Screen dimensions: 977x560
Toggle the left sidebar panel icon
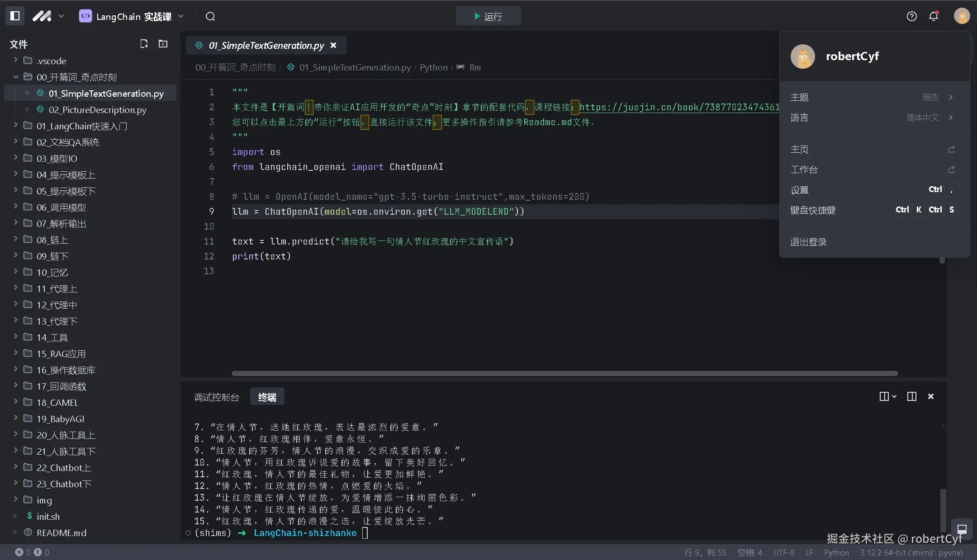15,16
